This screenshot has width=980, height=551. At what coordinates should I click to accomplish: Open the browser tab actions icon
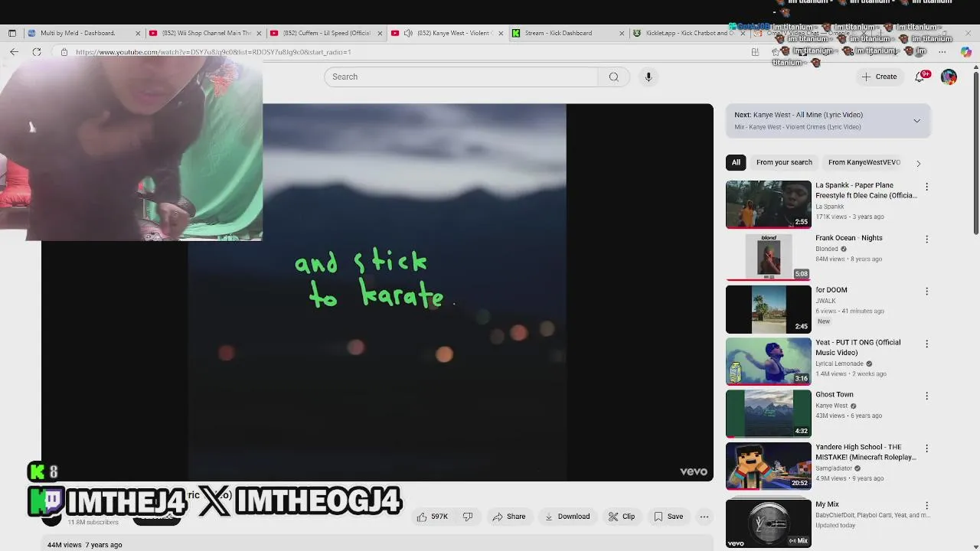tap(12, 33)
